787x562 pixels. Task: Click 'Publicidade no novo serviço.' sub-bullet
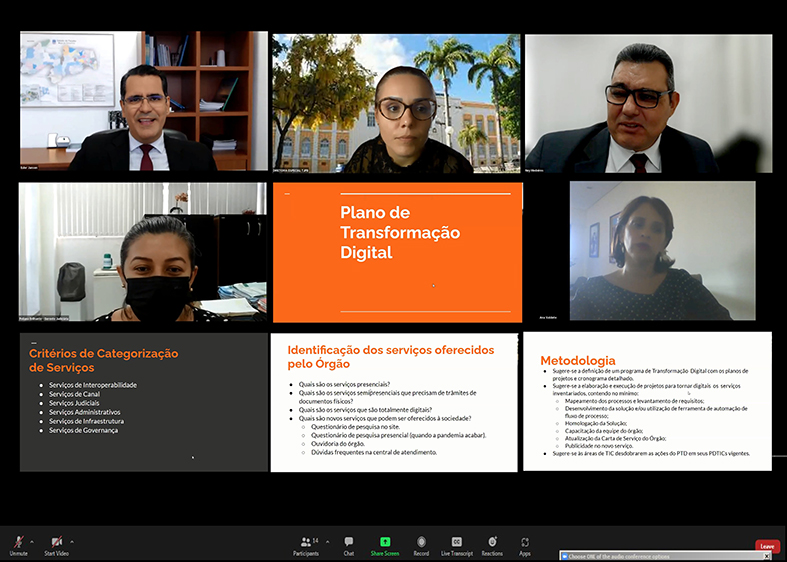click(x=599, y=446)
